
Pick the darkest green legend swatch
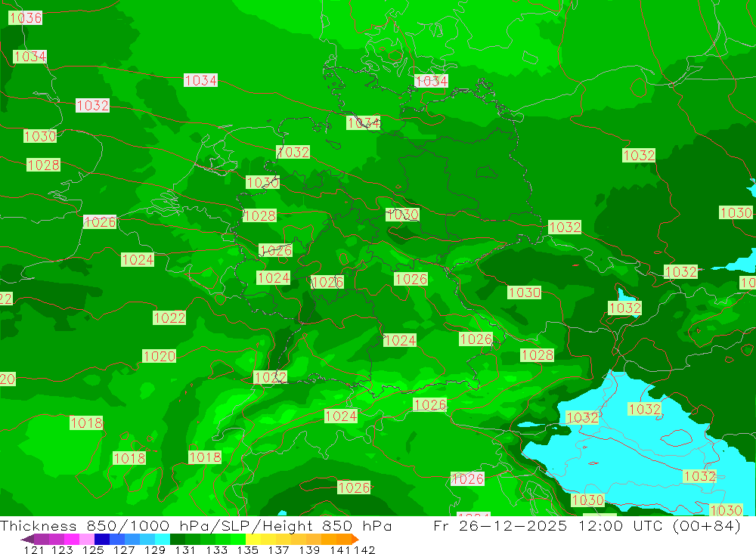coord(178,539)
